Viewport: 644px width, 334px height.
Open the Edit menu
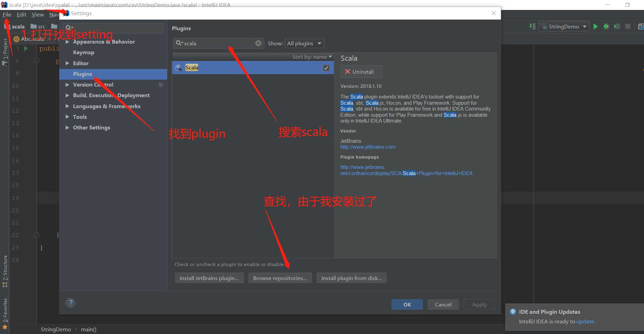pos(21,14)
